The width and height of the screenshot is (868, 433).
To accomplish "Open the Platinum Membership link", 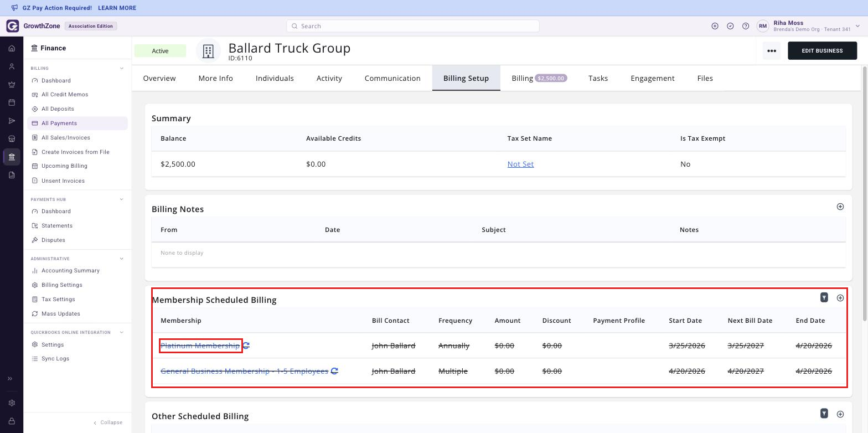I will tap(200, 346).
